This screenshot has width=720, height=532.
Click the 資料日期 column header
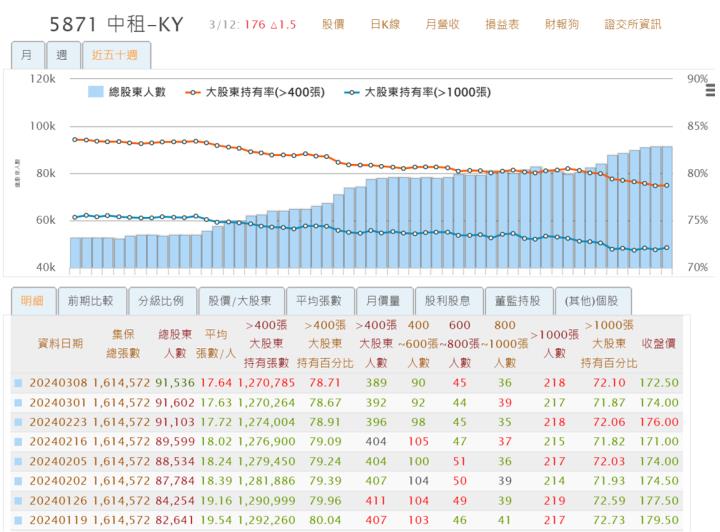pos(60,343)
